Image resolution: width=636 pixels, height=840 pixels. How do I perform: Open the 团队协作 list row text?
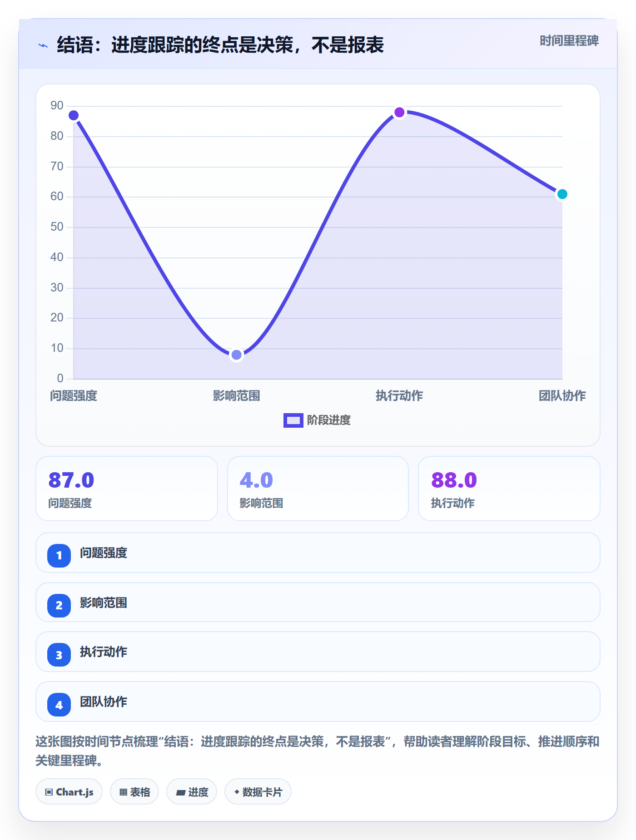(x=104, y=702)
